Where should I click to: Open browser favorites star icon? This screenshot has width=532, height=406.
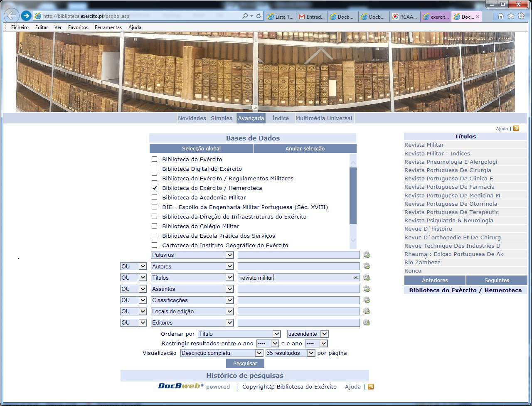(x=511, y=16)
